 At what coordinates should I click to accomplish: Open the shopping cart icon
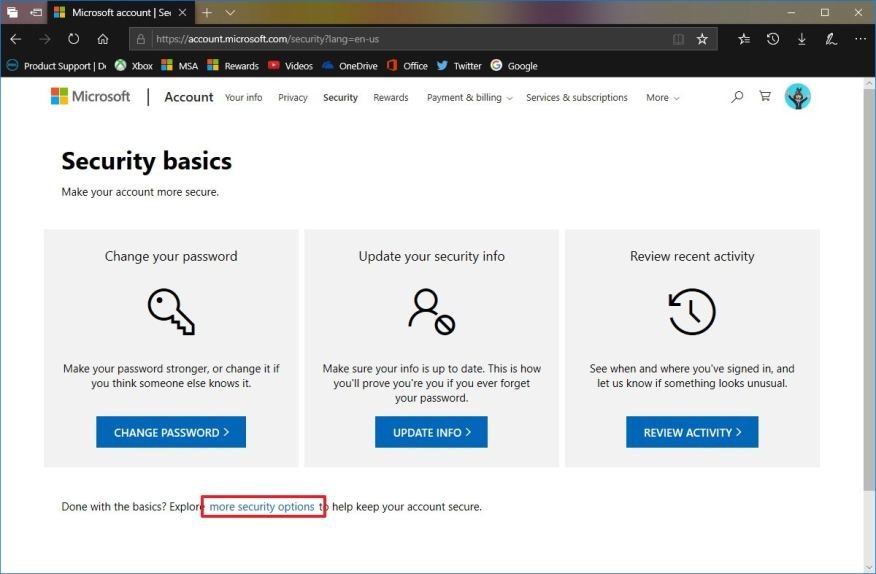(765, 97)
